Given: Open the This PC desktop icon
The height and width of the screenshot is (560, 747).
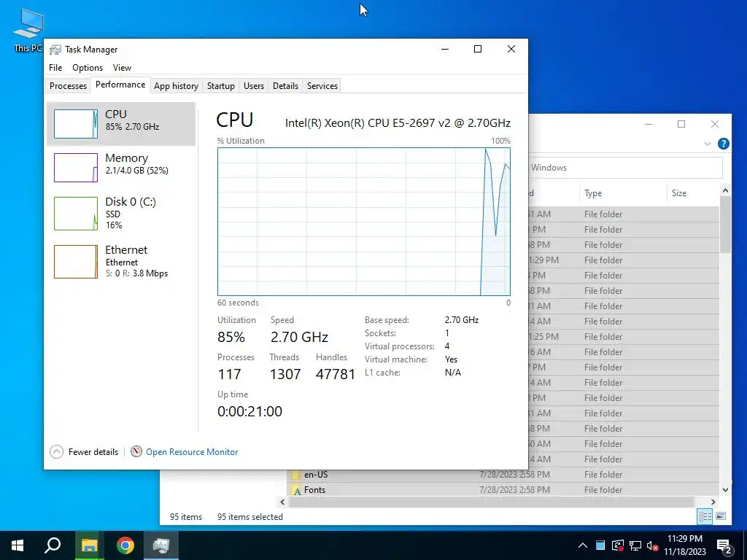Looking at the screenshot, I should [28, 31].
